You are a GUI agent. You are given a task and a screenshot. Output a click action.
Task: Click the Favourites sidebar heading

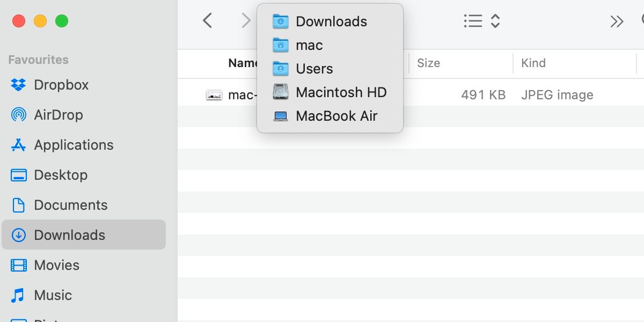(38, 60)
